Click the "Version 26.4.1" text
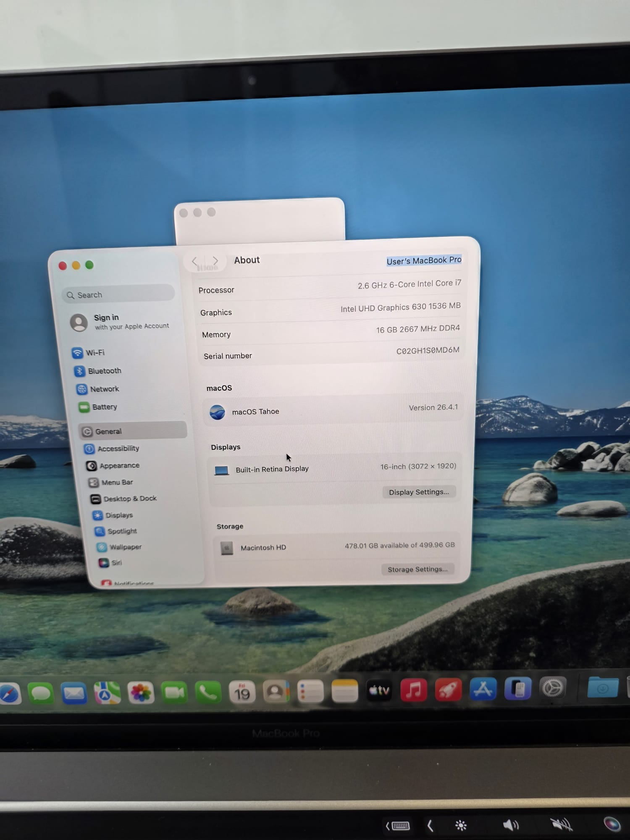The image size is (630, 840). (433, 407)
